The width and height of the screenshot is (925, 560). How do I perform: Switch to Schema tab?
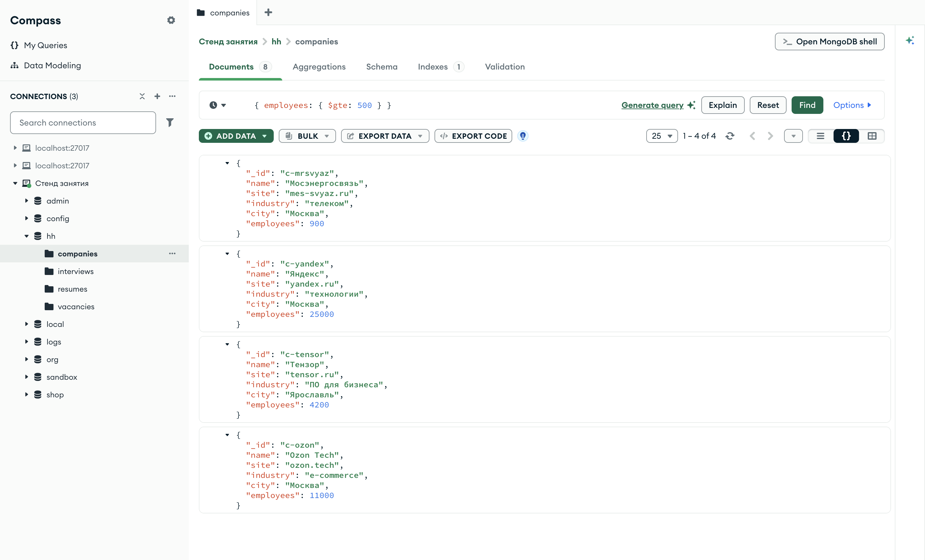pyautogui.click(x=382, y=67)
